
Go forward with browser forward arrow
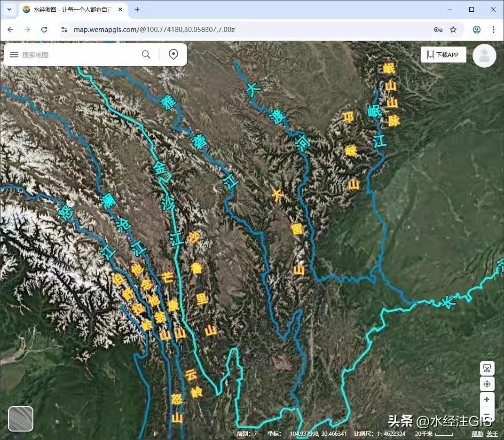pyautogui.click(x=27, y=30)
